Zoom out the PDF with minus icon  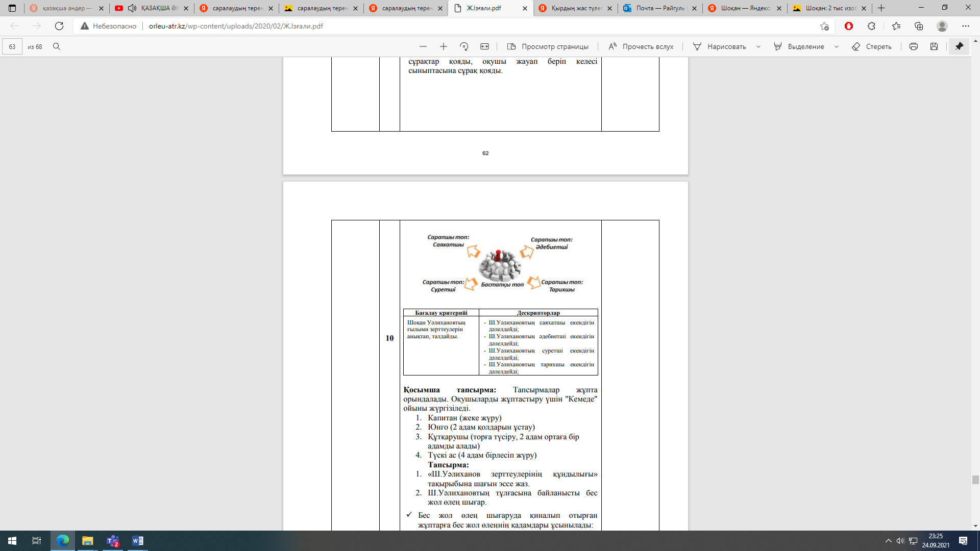point(423,46)
